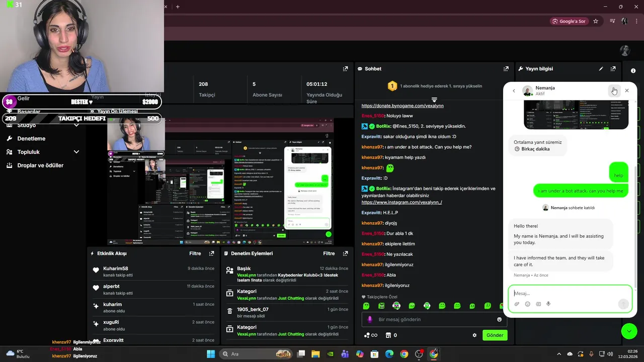
Task: Edit stream info with the pencil icon
Action: (x=601, y=69)
